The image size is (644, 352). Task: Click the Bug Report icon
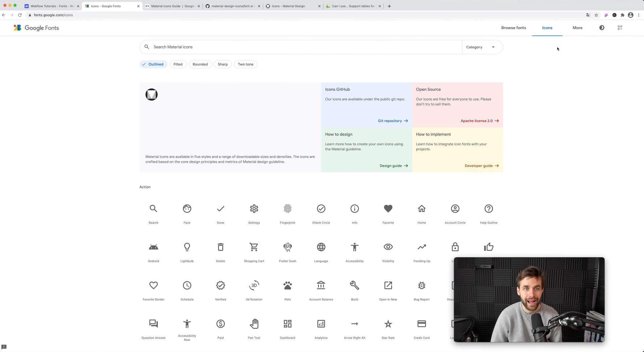point(422,285)
